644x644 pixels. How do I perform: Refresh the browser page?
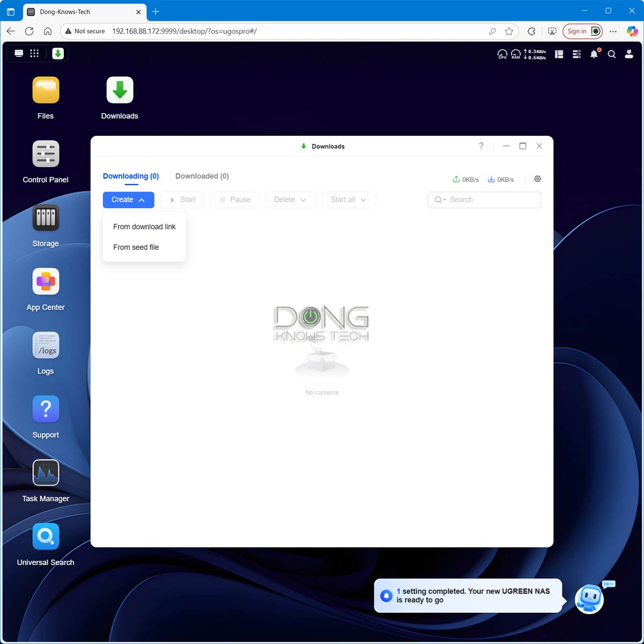click(30, 31)
